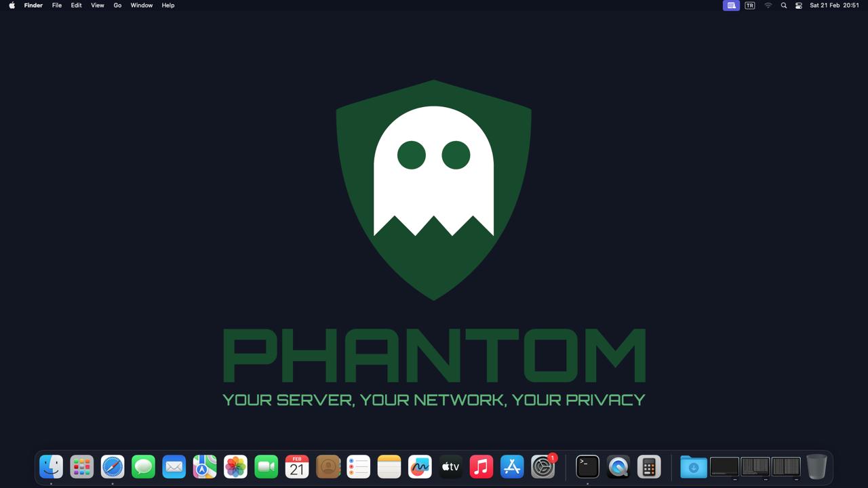The width and height of the screenshot is (868, 488).
Task: Open System Settings with notification badge
Action: 542,467
